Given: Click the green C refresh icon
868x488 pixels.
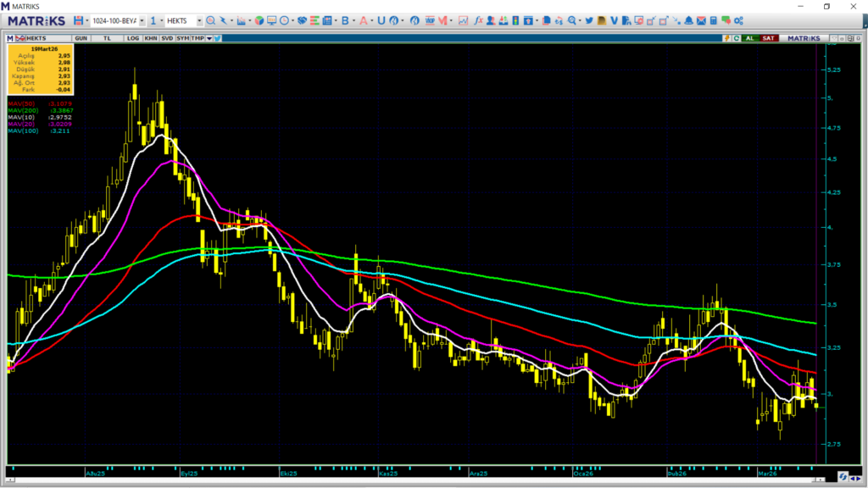Looking at the screenshot, I should (x=737, y=38).
